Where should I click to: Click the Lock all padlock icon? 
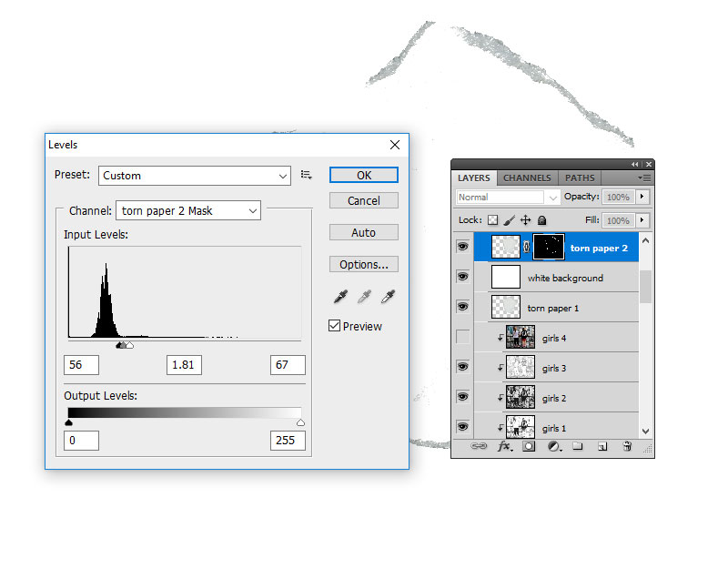point(541,220)
